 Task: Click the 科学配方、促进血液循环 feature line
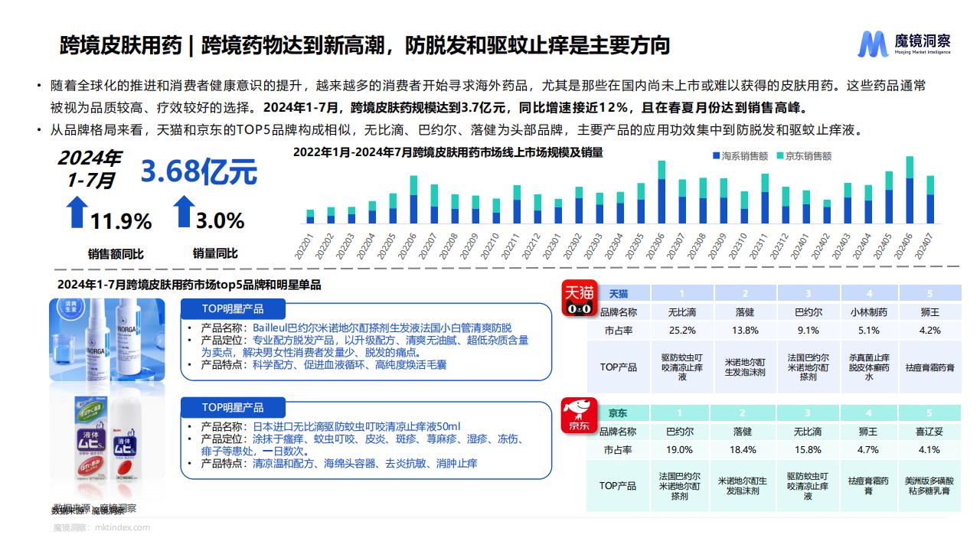click(x=322, y=365)
